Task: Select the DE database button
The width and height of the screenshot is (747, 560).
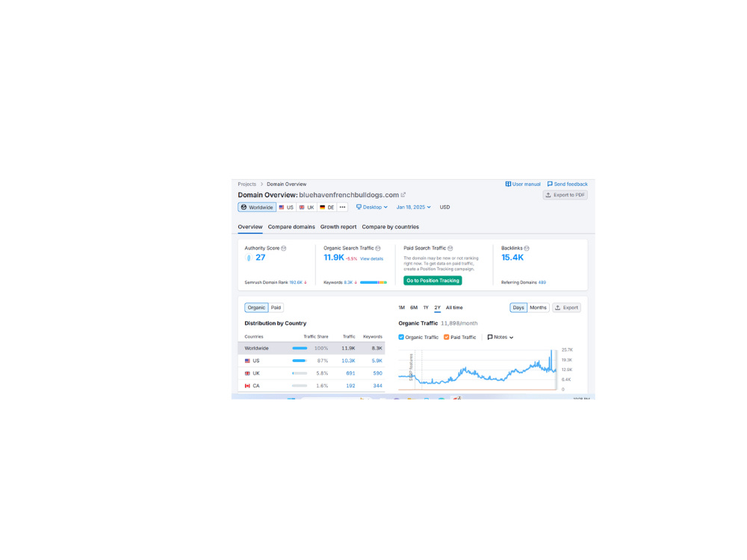Action: [327, 208]
